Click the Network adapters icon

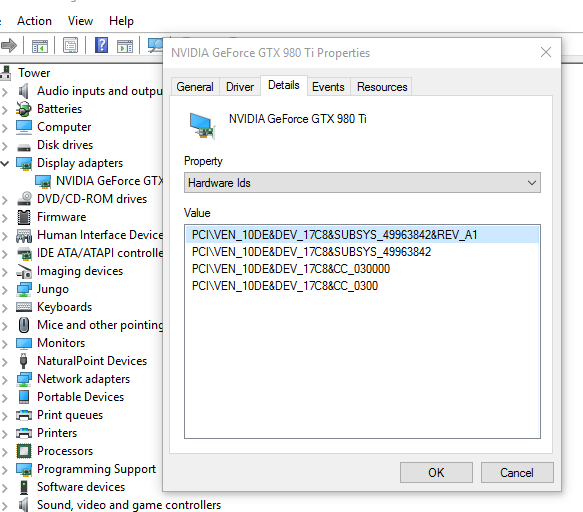(24, 379)
